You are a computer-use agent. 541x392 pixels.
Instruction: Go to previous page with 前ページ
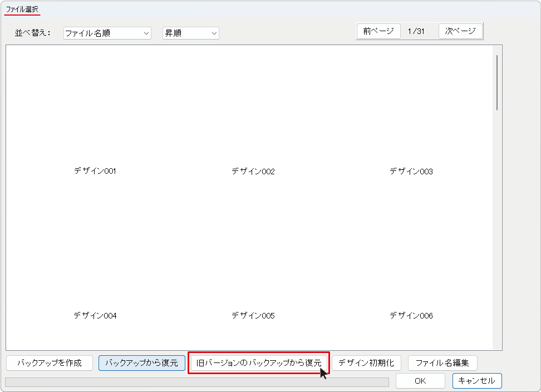tap(378, 31)
